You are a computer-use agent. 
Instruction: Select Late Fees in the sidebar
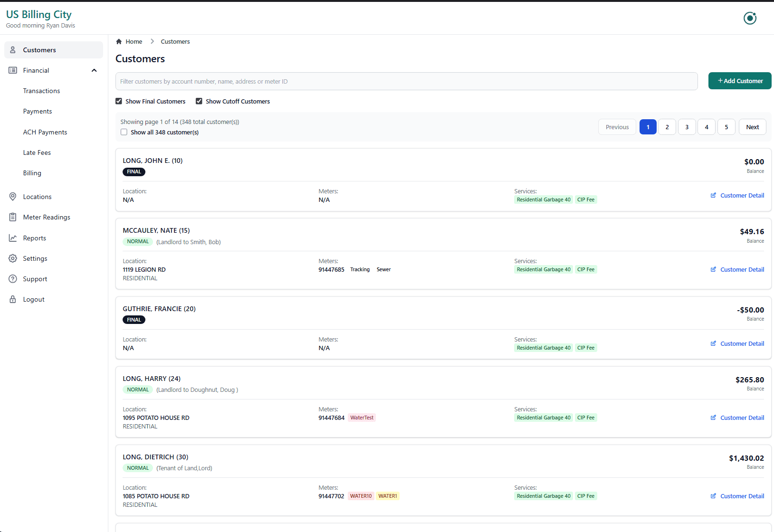tap(37, 152)
